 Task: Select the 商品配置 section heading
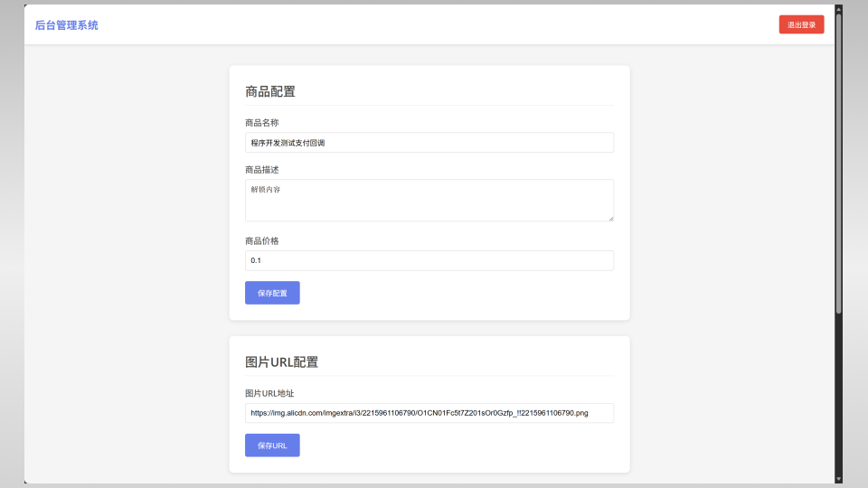tap(270, 91)
